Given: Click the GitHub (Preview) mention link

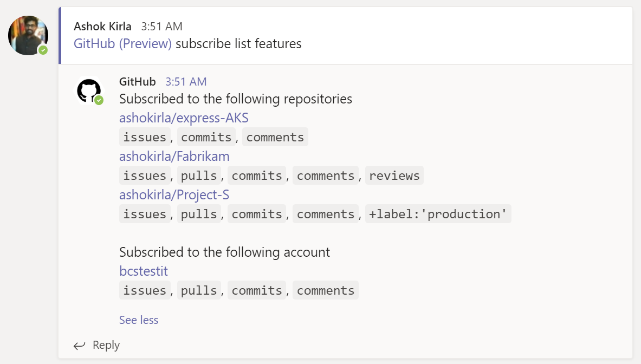Looking at the screenshot, I should click(x=122, y=44).
